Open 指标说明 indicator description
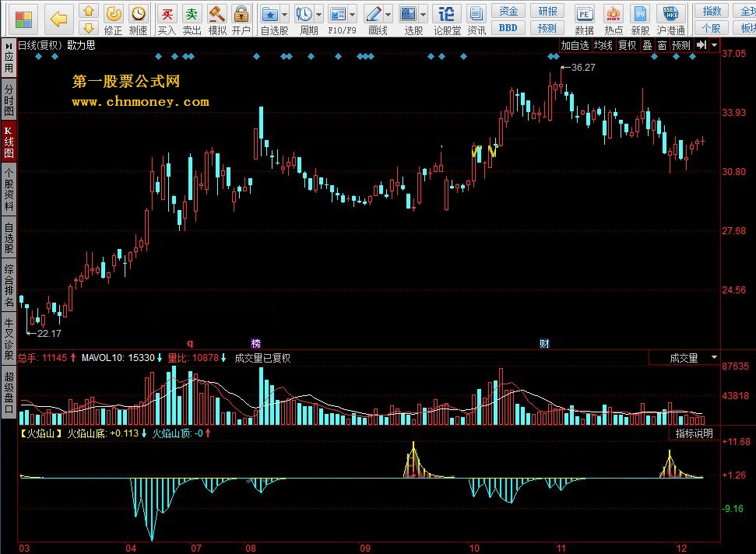Screen dimensions: 756x554 point(694,433)
